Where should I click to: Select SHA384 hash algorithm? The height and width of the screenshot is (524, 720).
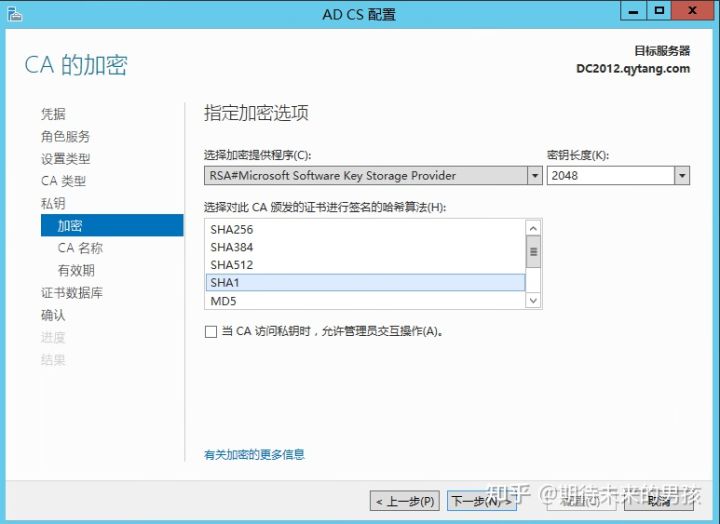pos(365,247)
